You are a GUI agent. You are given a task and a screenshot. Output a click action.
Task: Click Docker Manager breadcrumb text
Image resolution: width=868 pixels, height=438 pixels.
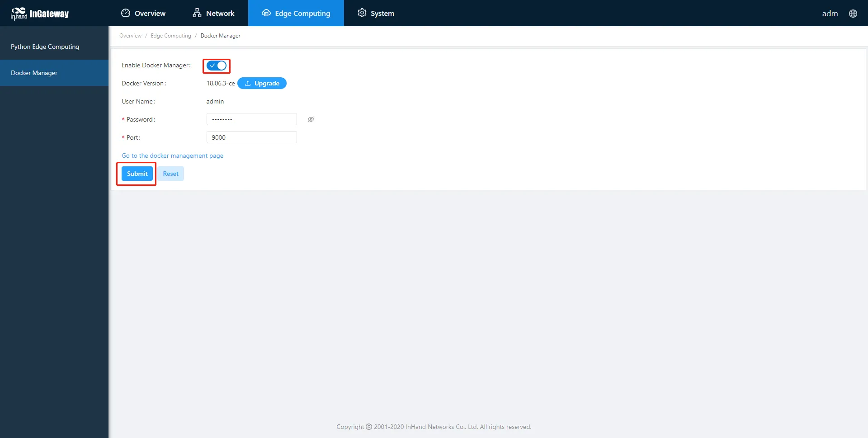[x=221, y=36]
